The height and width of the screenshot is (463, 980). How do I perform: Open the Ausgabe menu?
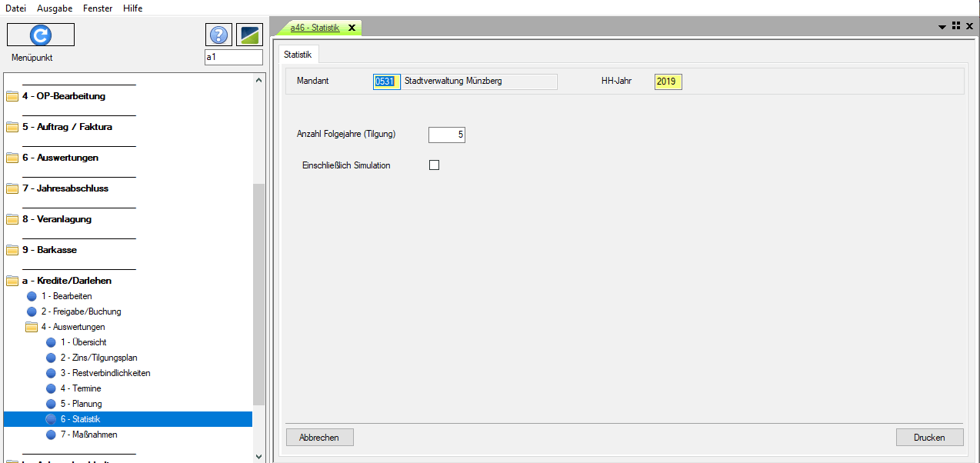coord(55,8)
